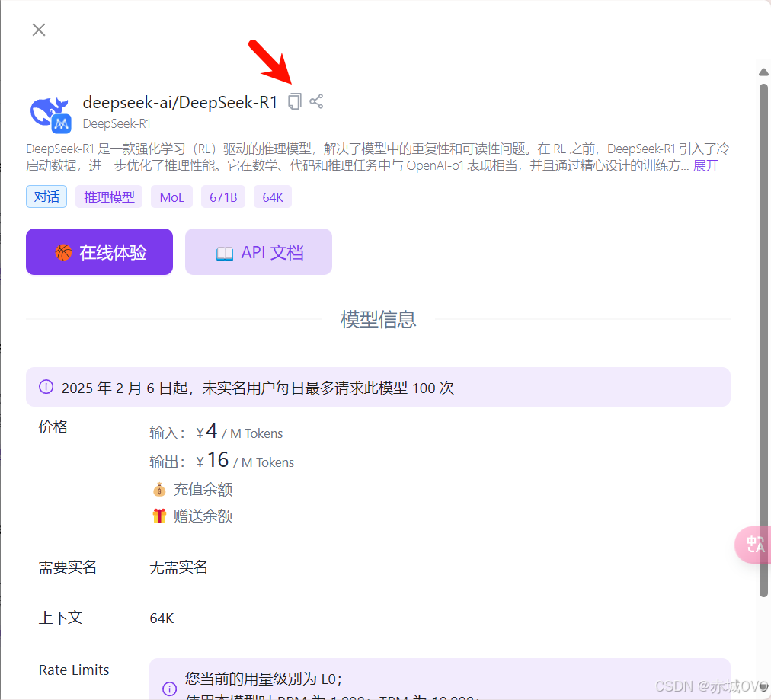Click the 充值余额 text
The image size is (771, 700).
coord(203,489)
